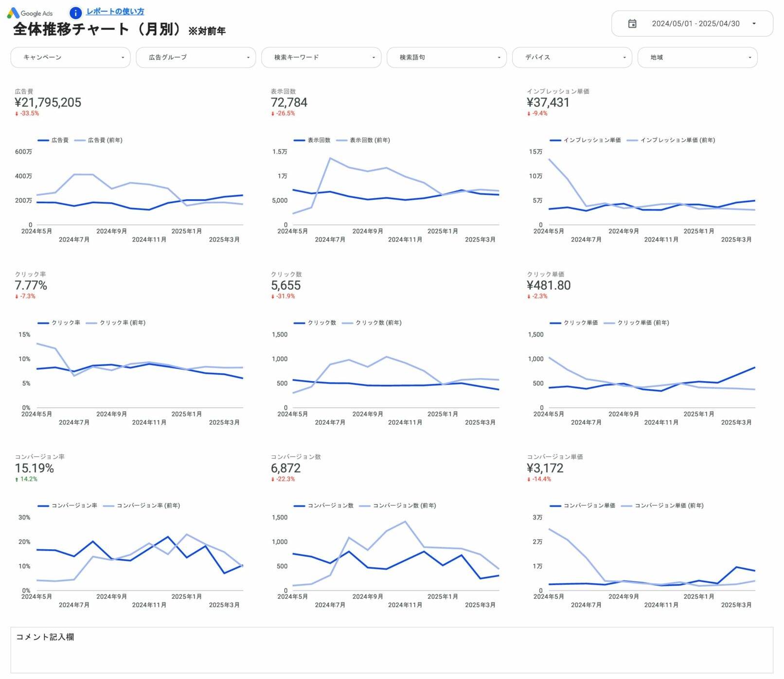
Task: Toggle 表示回数 legend series in chart
Action: pyautogui.click(x=319, y=140)
